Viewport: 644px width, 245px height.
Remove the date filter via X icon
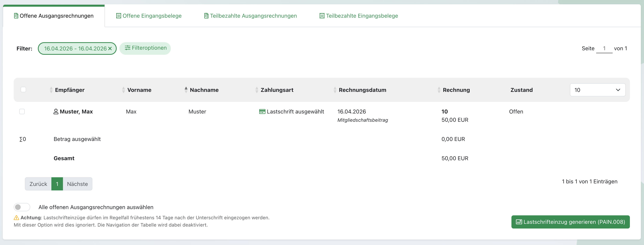110,48
